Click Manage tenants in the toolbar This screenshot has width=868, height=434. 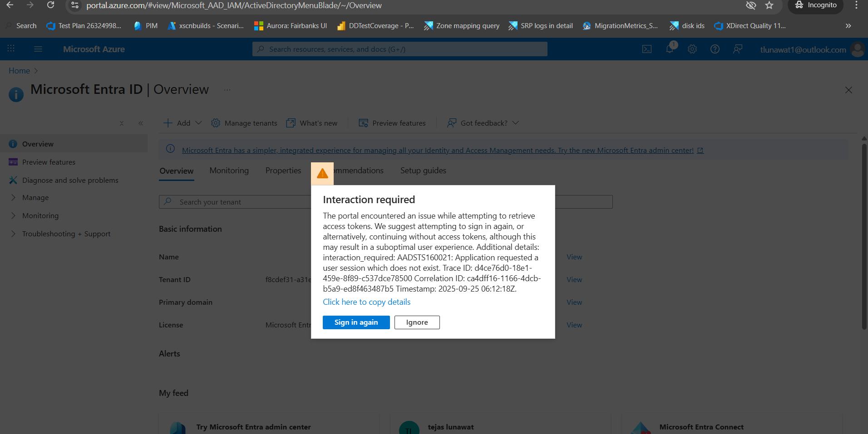pyautogui.click(x=244, y=123)
